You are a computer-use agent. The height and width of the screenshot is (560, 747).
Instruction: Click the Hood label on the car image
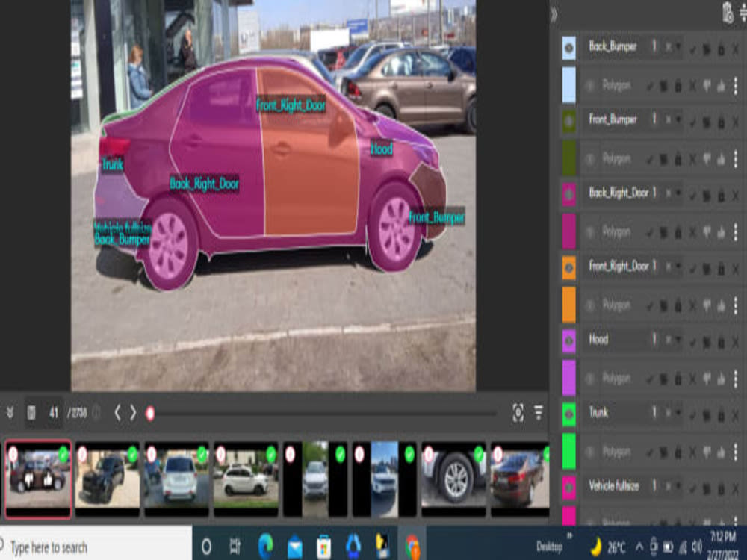tap(382, 149)
